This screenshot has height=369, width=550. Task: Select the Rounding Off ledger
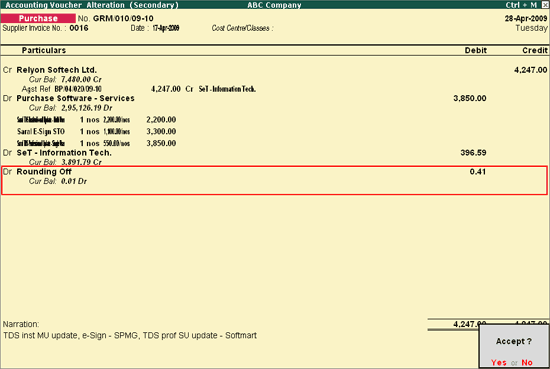[44, 172]
